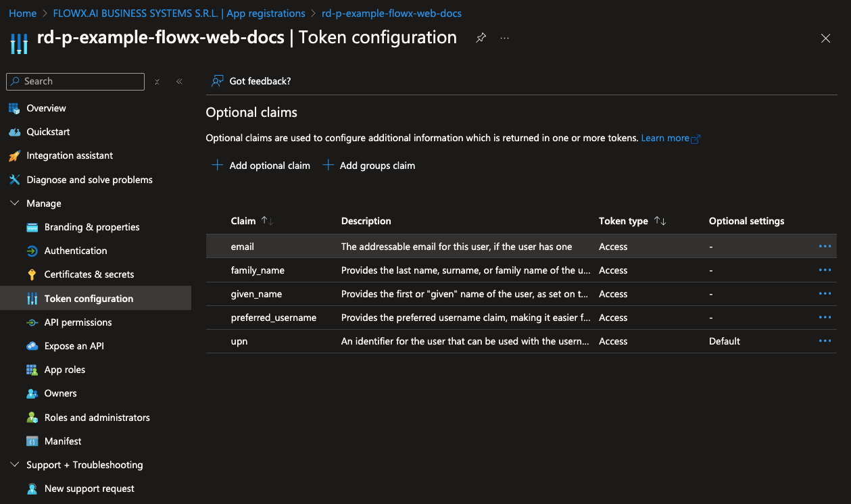Select the upn claim name
The image size is (851, 504).
click(x=239, y=341)
